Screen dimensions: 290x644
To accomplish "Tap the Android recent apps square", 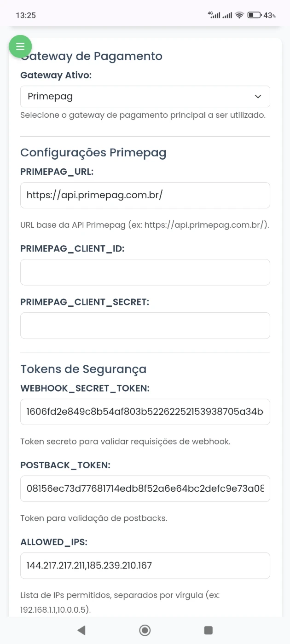I will [208, 630].
